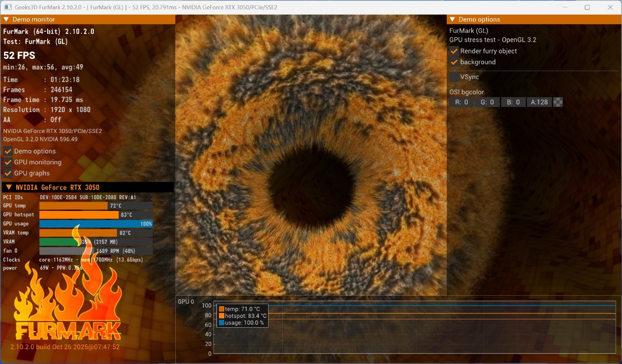
Task: Click the build Oct 26 2025 version text
Action: (x=65, y=347)
